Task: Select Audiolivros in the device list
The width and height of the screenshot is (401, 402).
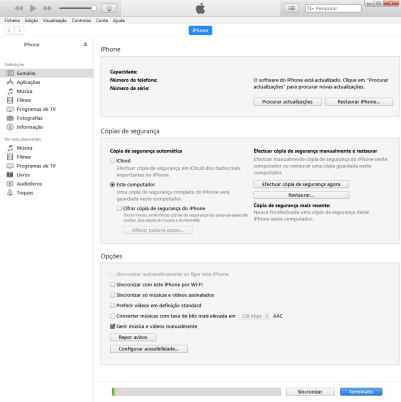Action: tap(29, 184)
